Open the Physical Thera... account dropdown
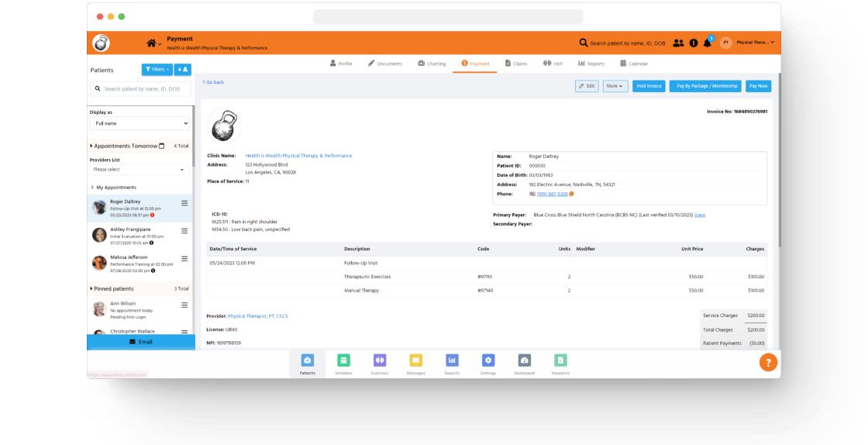The image size is (868, 445). (755, 43)
